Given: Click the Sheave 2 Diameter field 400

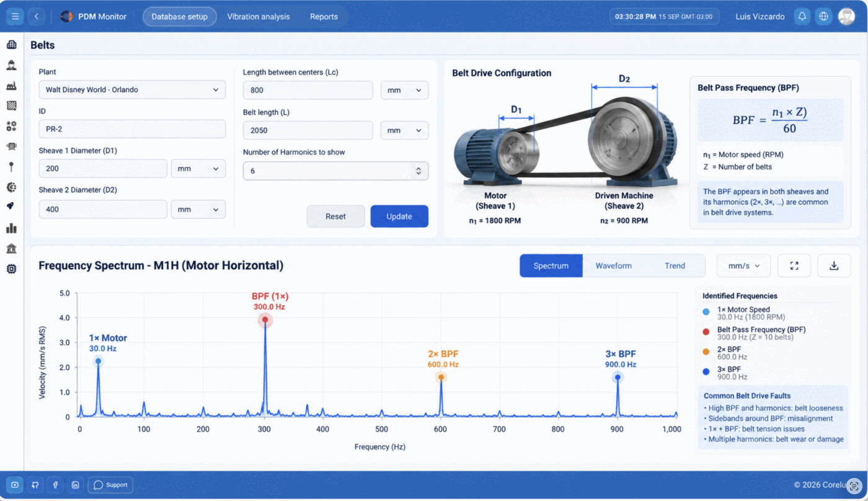Looking at the screenshot, I should [x=103, y=210].
